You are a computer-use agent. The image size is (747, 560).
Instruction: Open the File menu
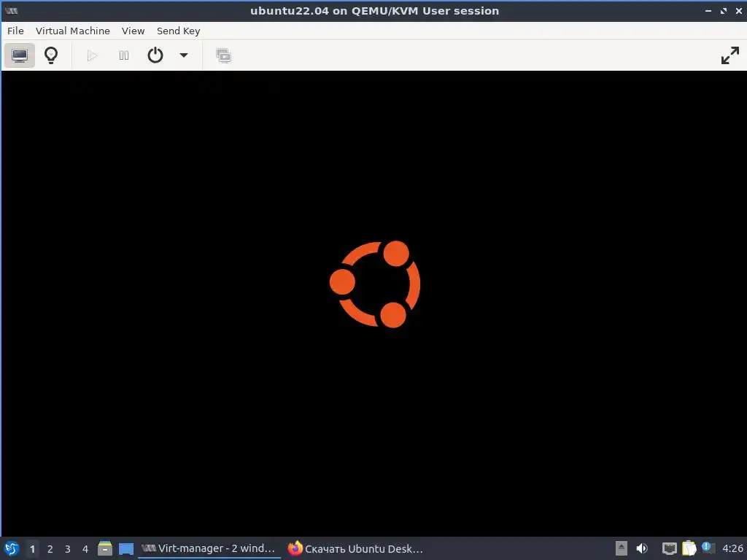pos(15,31)
